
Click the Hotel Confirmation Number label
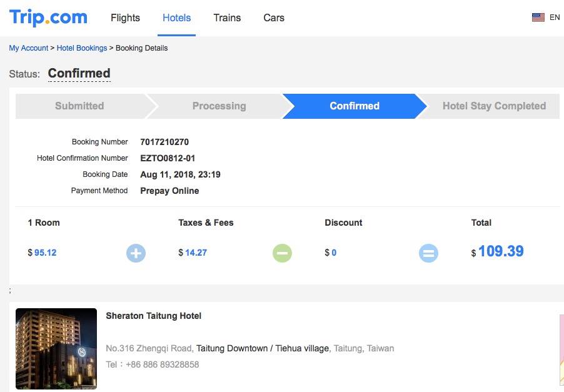pos(83,158)
